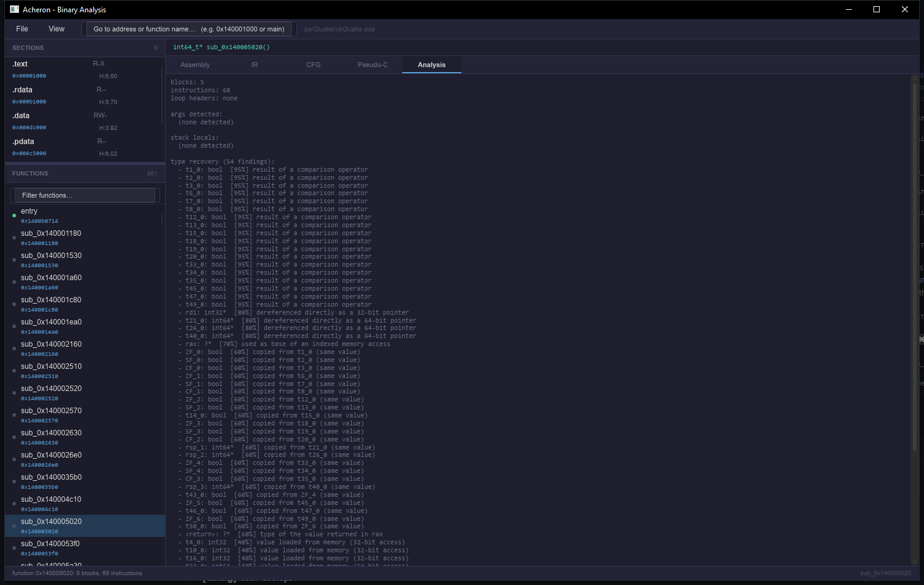924x585 pixels.
Task: Click the .rdata address 0x000b1000
Action: [x=29, y=102]
